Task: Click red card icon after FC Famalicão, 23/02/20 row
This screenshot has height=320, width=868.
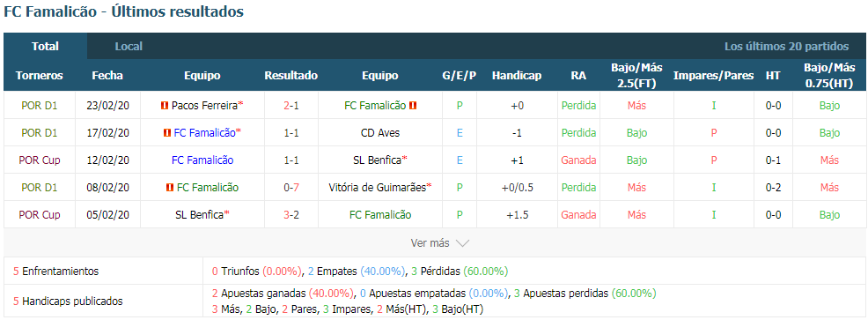Action: point(412,106)
